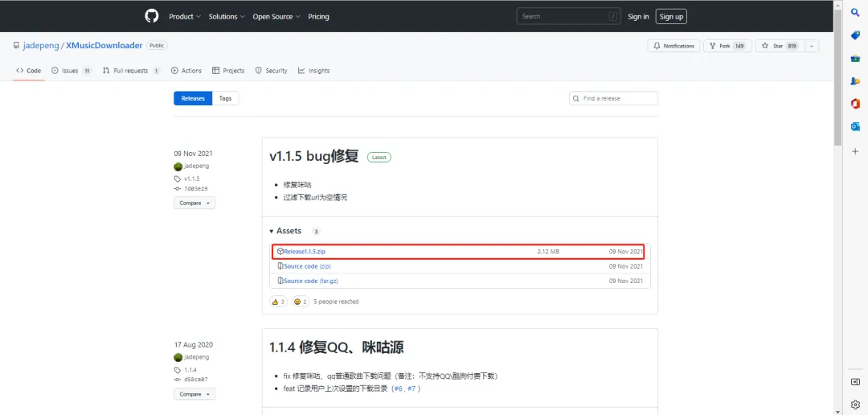Open the Product dropdown menu
This screenshot has width=868, height=415.
185,17
